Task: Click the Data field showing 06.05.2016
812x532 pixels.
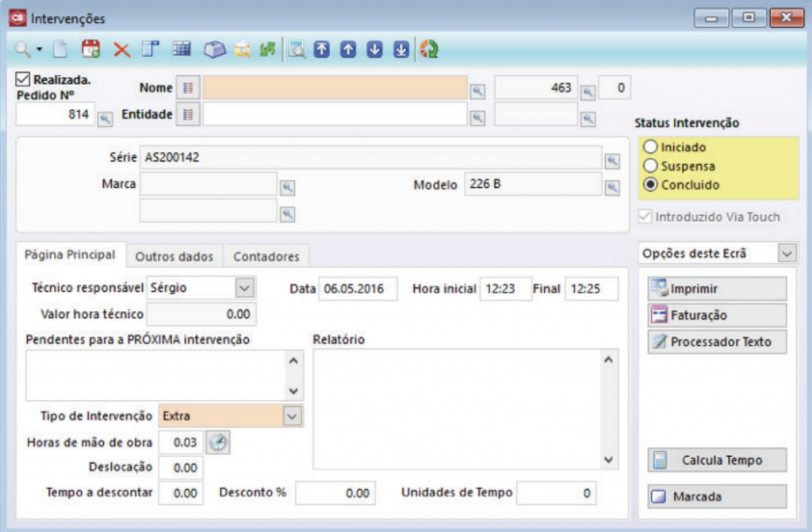Action: click(358, 289)
